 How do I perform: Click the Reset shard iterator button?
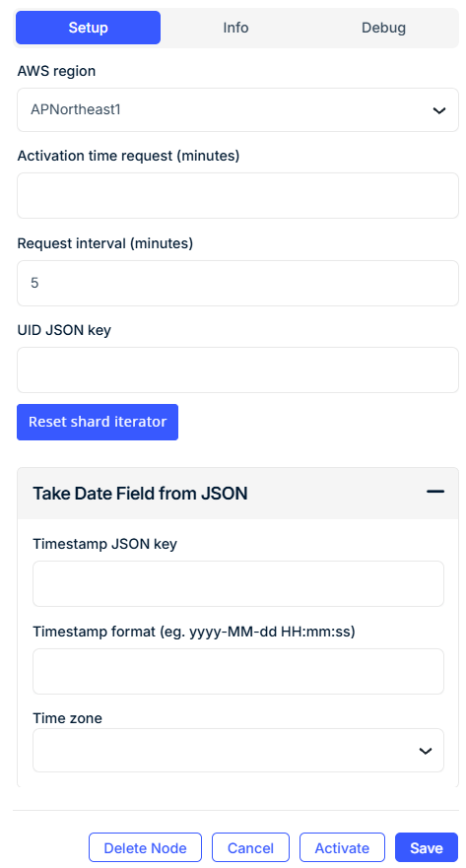(98, 422)
